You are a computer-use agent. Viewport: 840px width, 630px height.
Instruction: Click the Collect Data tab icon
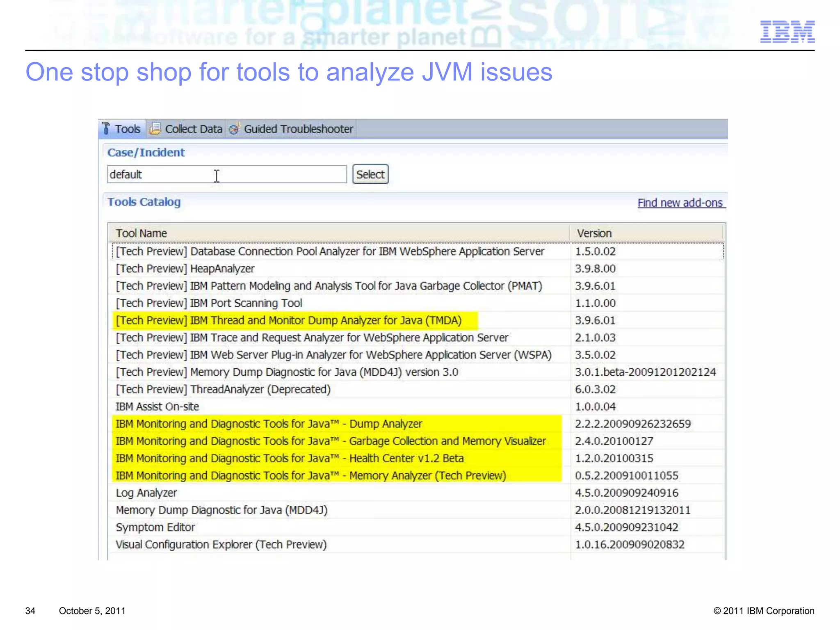[x=155, y=128]
